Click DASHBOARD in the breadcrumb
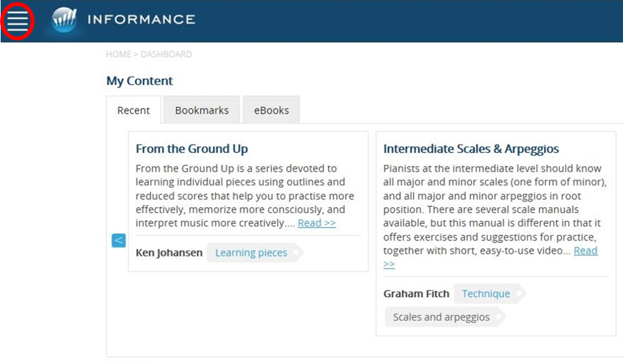The width and height of the screenshot is (623, 364). (x=166, y=54)
